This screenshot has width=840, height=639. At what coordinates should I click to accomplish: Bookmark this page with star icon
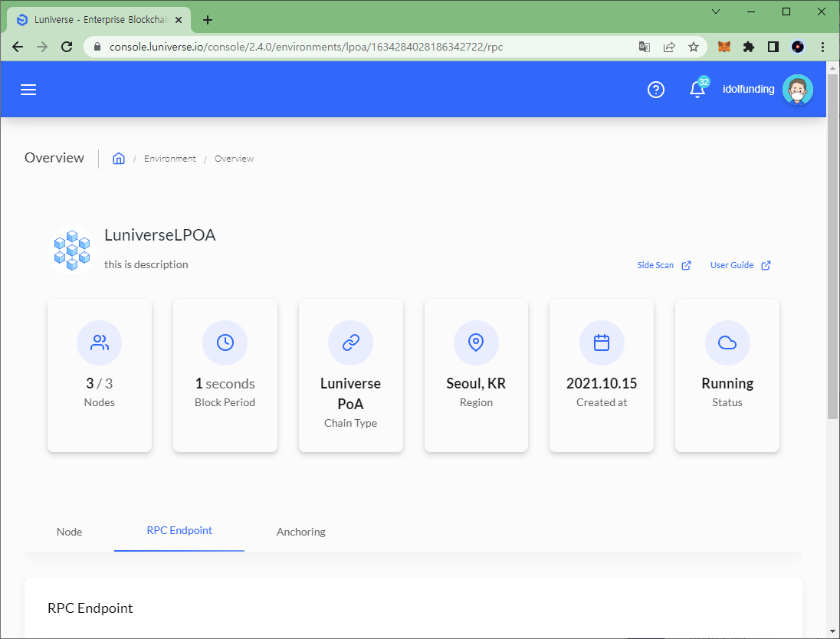click(x=694, y=48)
